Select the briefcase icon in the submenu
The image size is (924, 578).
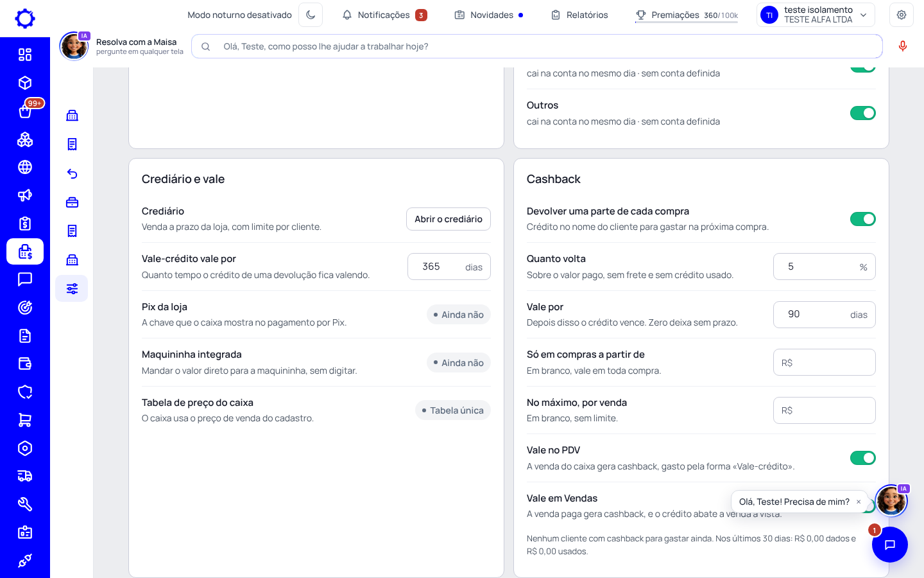coord(72,202)
